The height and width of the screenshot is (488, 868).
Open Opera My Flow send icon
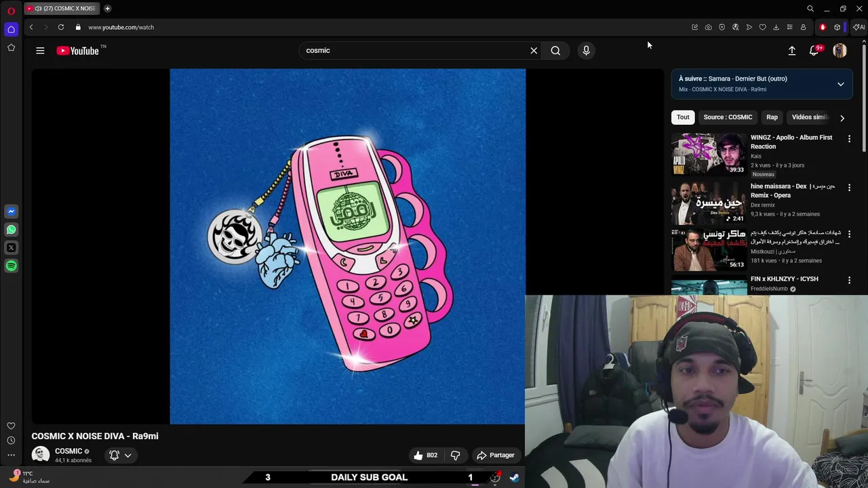click(x=749, y=27)
